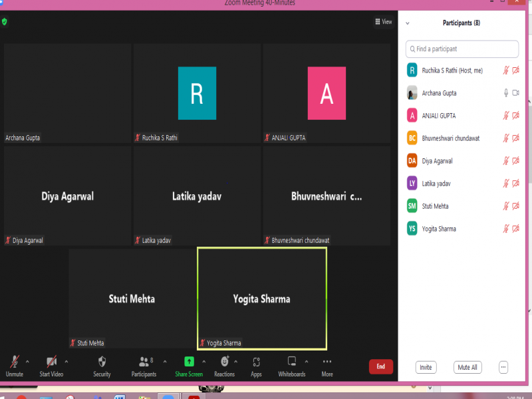Open the Participants icon in toolbar
Image resolution: width=532 pixels, height=399 pixels.
(143, 362)
